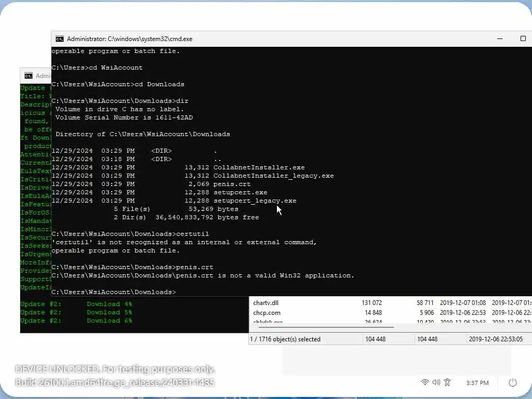532x399 pixels.
Task: Click the CollabnetInstaller.exe listing line
Action: click(x=178, y=167)
